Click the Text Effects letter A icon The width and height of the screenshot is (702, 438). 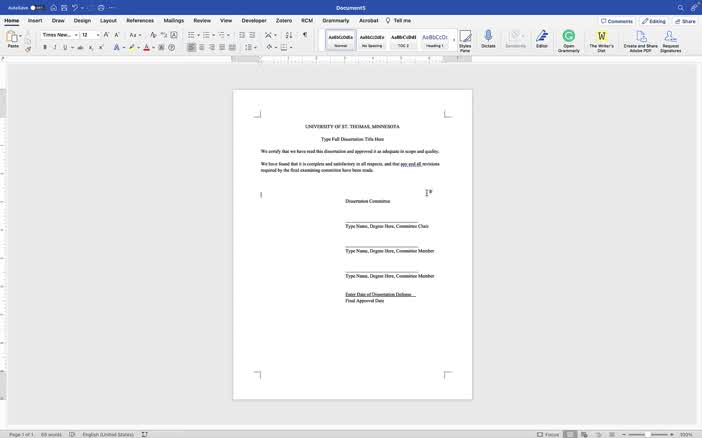tap(116, 47)
